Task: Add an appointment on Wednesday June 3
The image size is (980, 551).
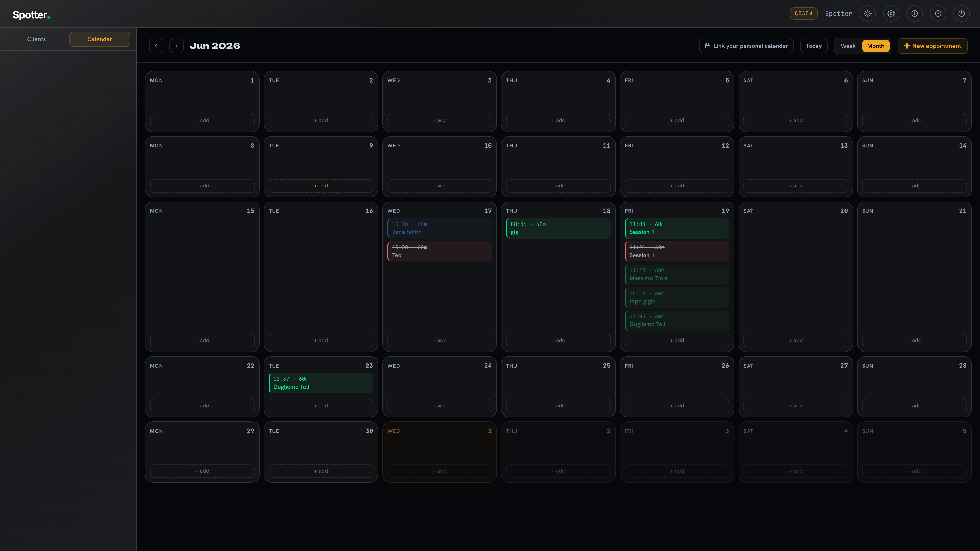Action: click(439, 121)
